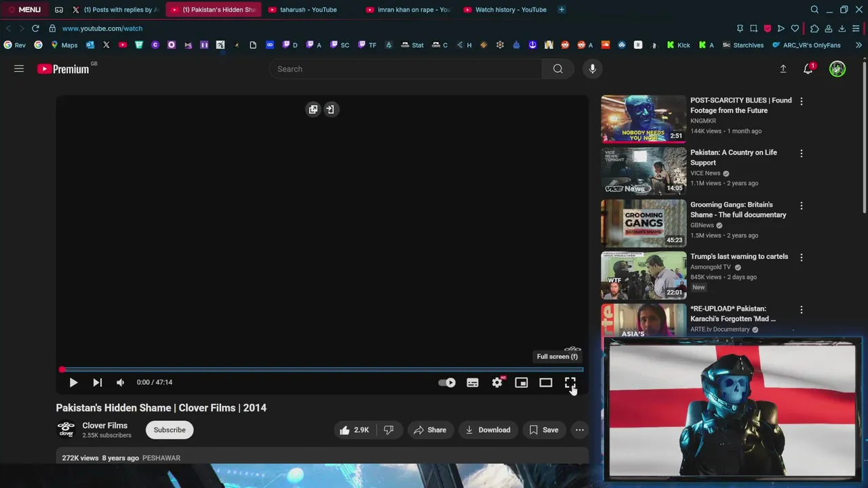Open options for Trump's last warning video
868x488 pixels.
point(802,258)
